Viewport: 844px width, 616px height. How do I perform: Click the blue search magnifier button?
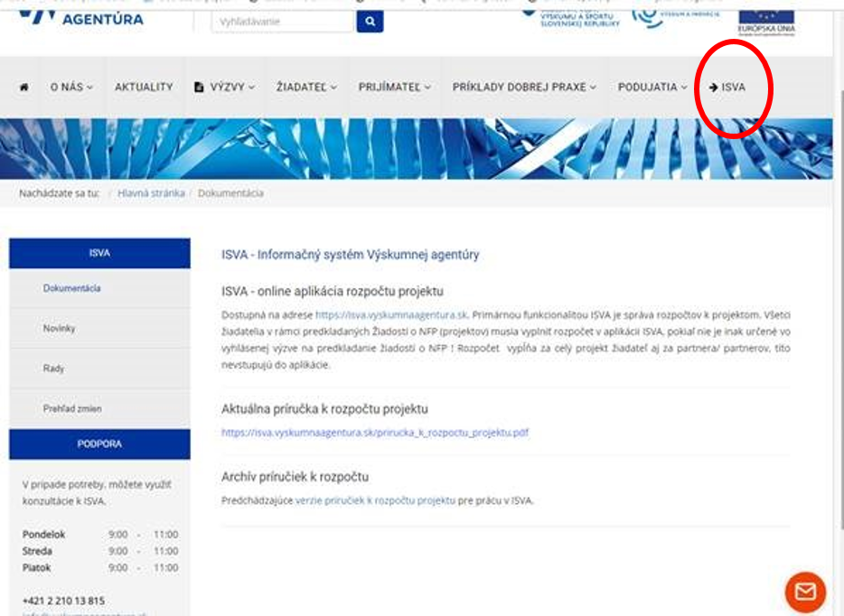point(370,21)
